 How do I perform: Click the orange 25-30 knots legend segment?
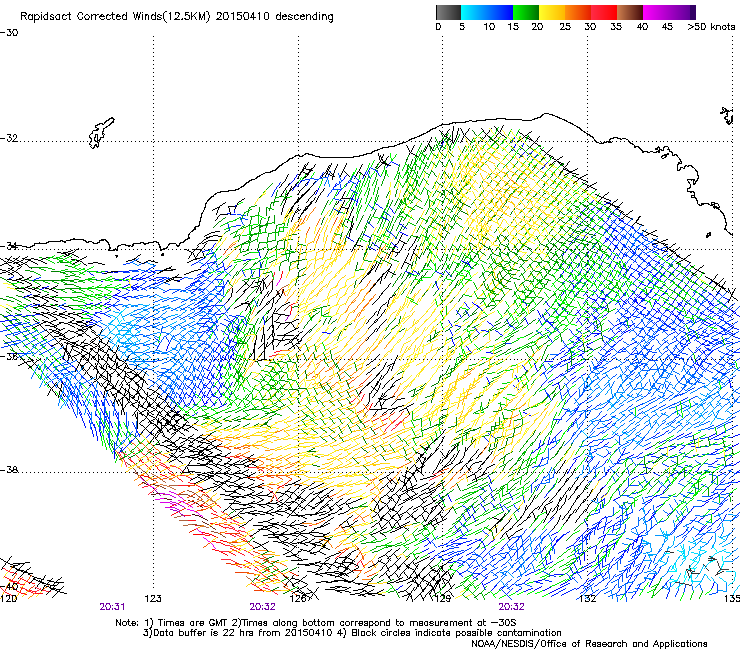[578, 12]
